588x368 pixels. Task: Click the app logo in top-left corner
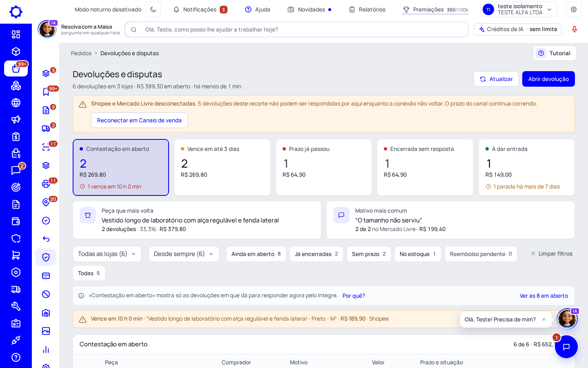point(16,12)
